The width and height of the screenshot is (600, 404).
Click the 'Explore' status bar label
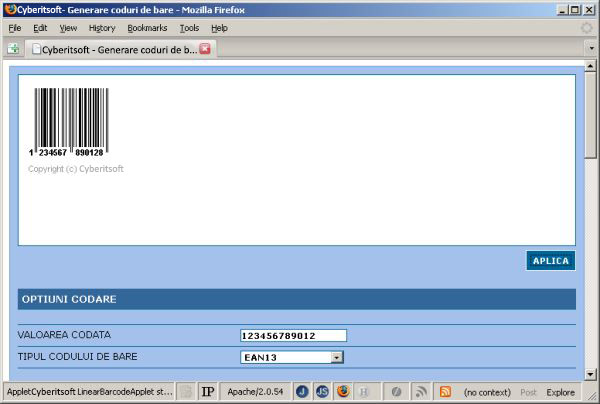tap(561, 392)
